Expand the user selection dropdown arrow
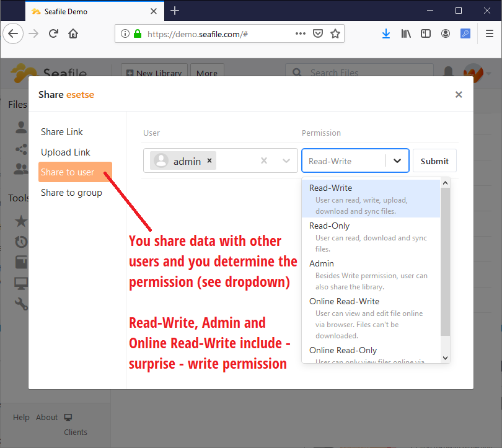Image resolution: width=502 pixels, height=448 pixels. click(286, 160)
